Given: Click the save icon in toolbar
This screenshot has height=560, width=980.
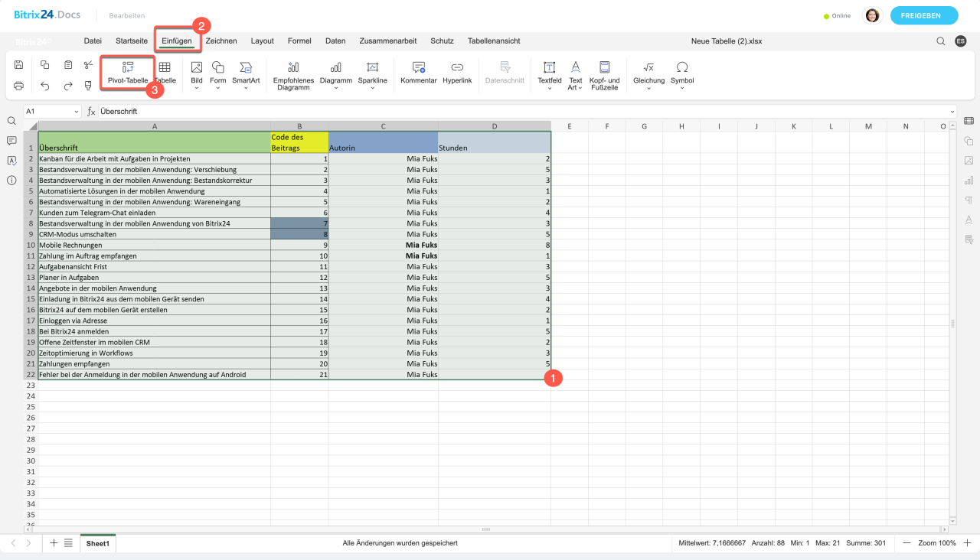Looking at the screenshot, I should (19, 65).
